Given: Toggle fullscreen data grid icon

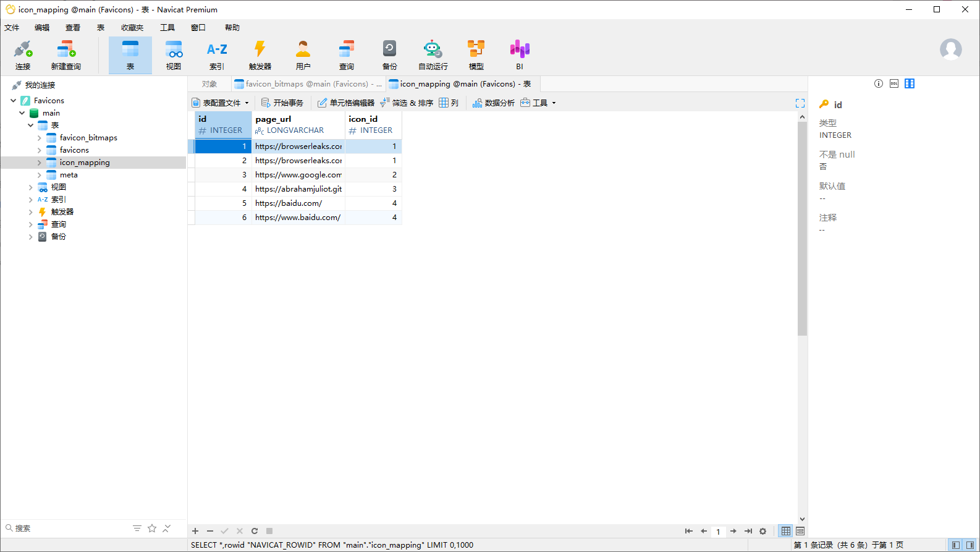Looking at the screenshot, I should [800, 103].
